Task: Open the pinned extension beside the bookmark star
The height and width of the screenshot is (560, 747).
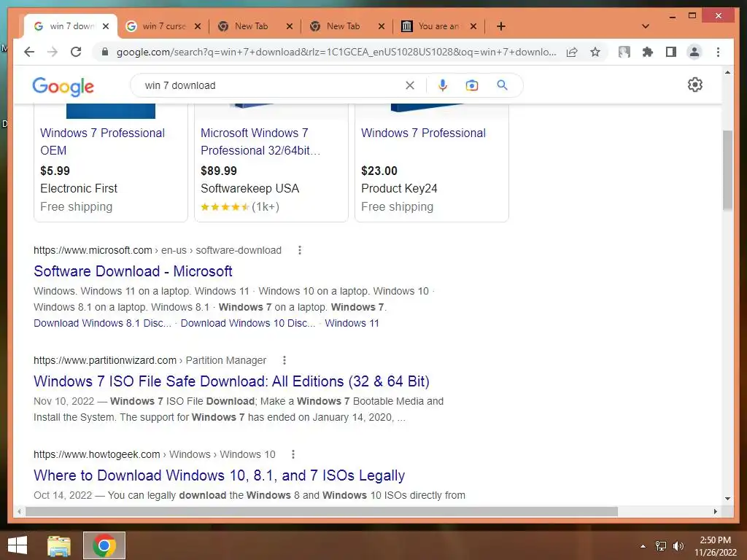Action: click(x=624, y=52)
